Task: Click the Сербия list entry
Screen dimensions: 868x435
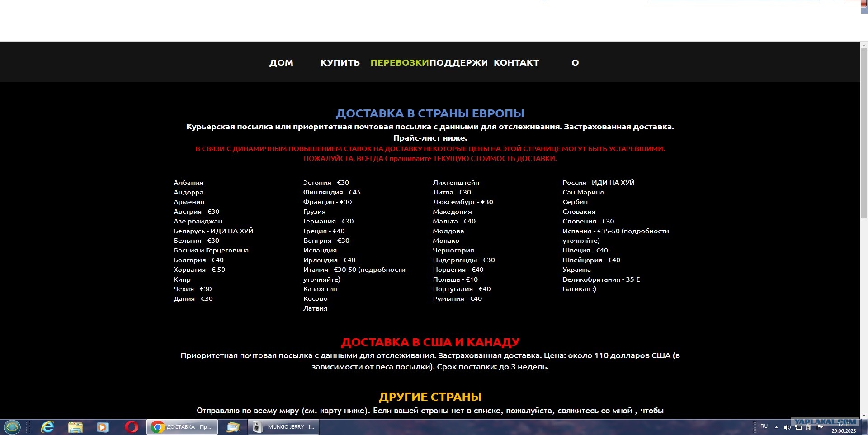Action: pos(575,202)
